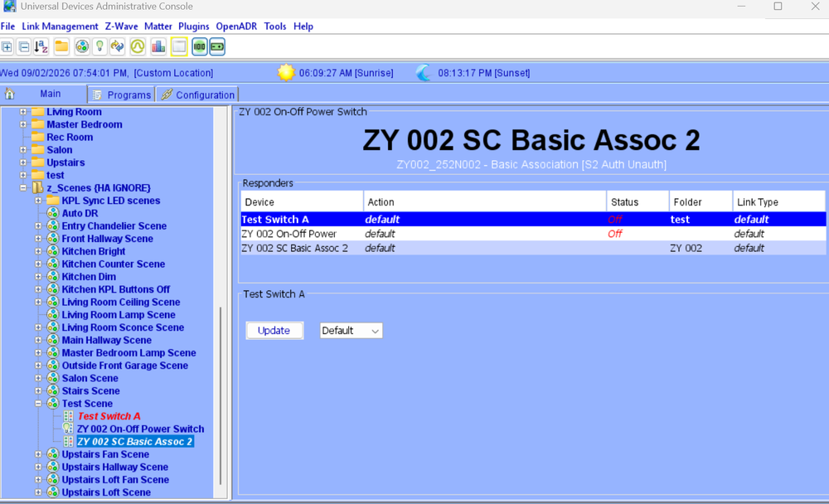Click the New Folder toolbar icon
The width and height of the screenshot is (829, 504).
point(61,47)
